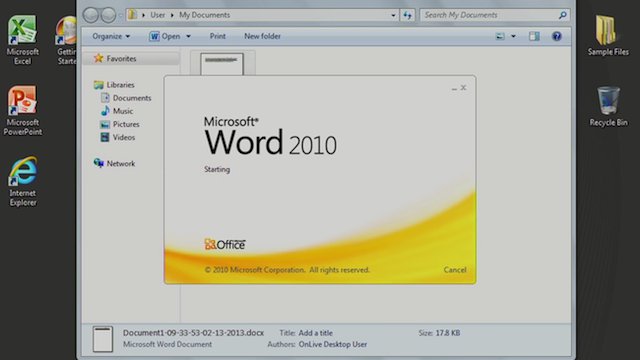This screenshot has width=640, height=360.
Task: Click the New folder button
Action: click(x=262, y=36)
